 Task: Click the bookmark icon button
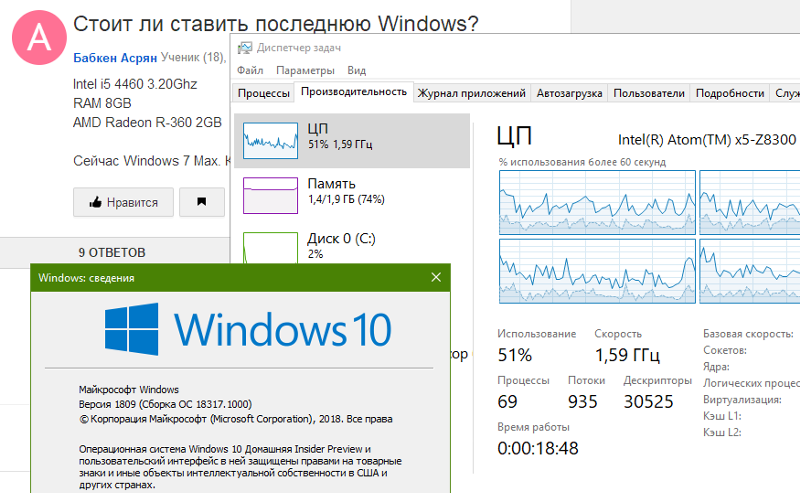(x=202, y=202)
